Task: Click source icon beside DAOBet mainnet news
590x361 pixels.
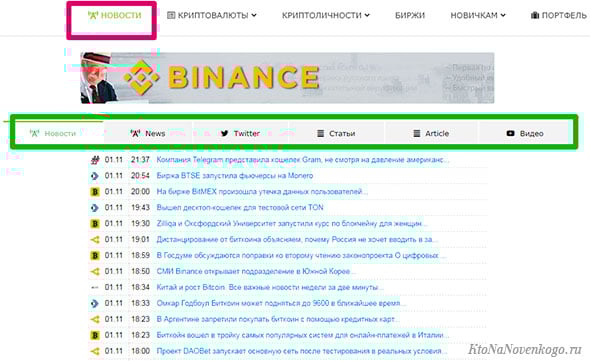Action: point(95,351)
